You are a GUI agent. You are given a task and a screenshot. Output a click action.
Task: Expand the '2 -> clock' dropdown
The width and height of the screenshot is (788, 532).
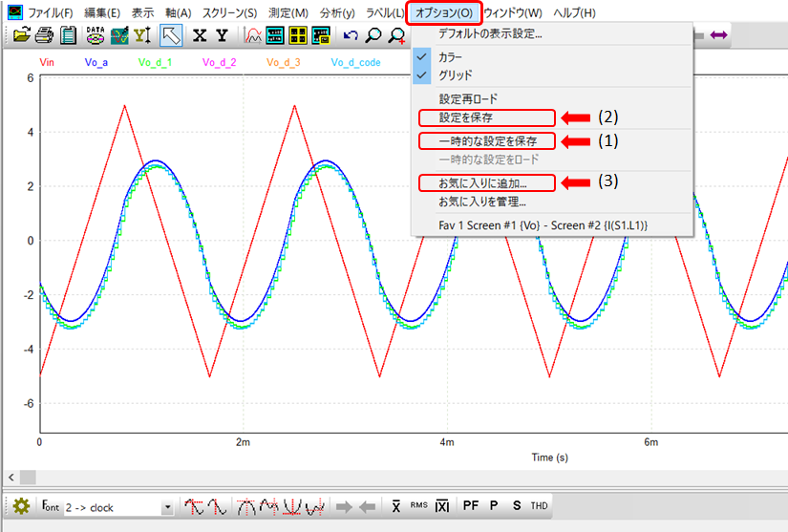[x=168, y=507]
